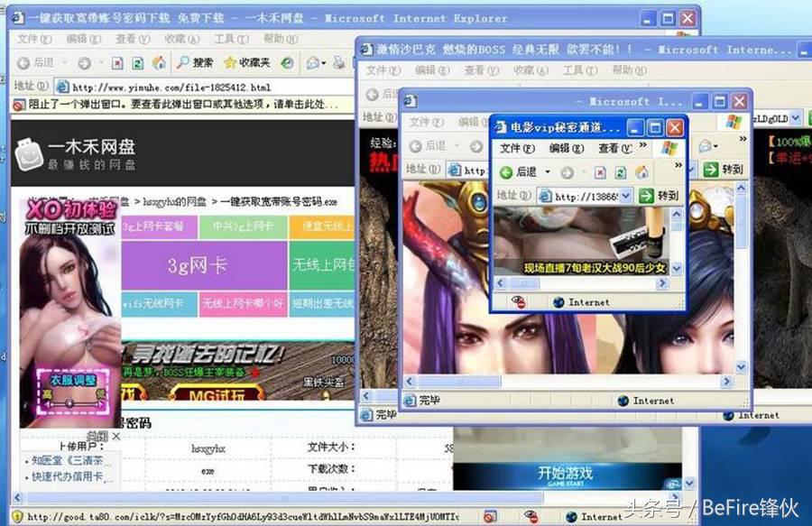Click 一木禾网盘 site logo icon
This screenshot has width=812, height=526.
(x=29, y=155)
